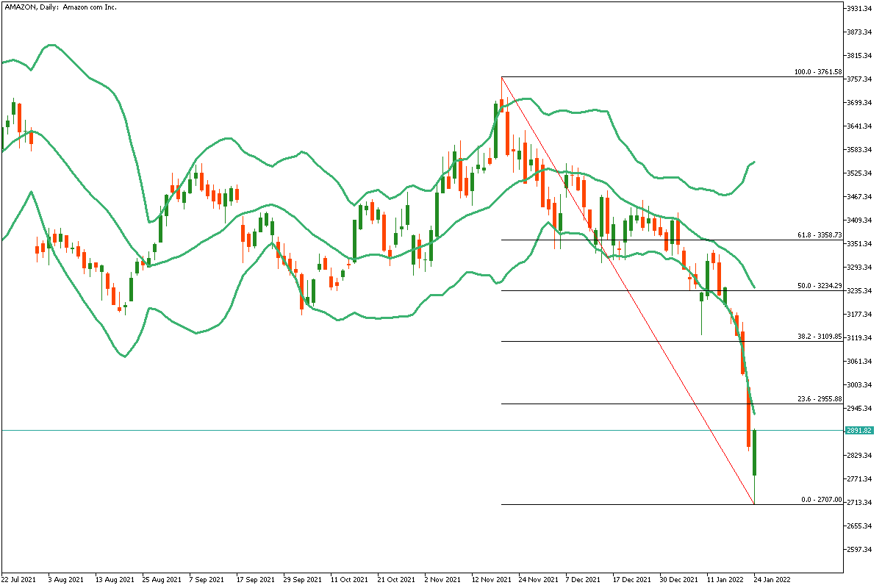The height and width of the screenshot is (588, 882).
Task: Select the 0.0 Fibonacci level label
Action: (x=821, y=499)
